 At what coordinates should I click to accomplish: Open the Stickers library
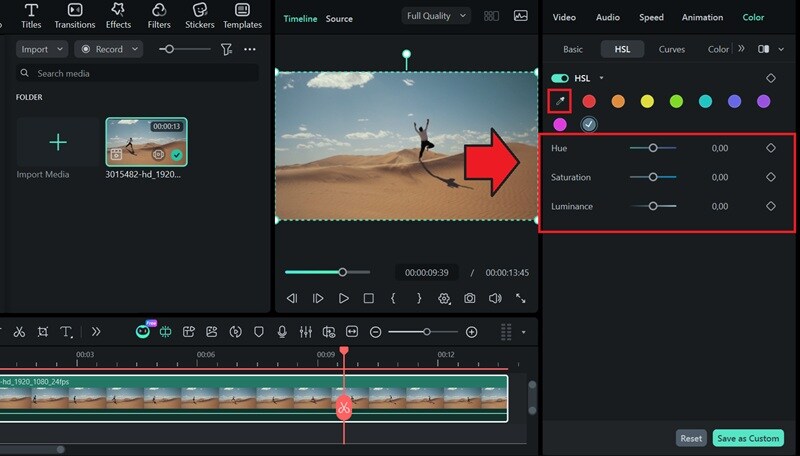pos(199,16)
